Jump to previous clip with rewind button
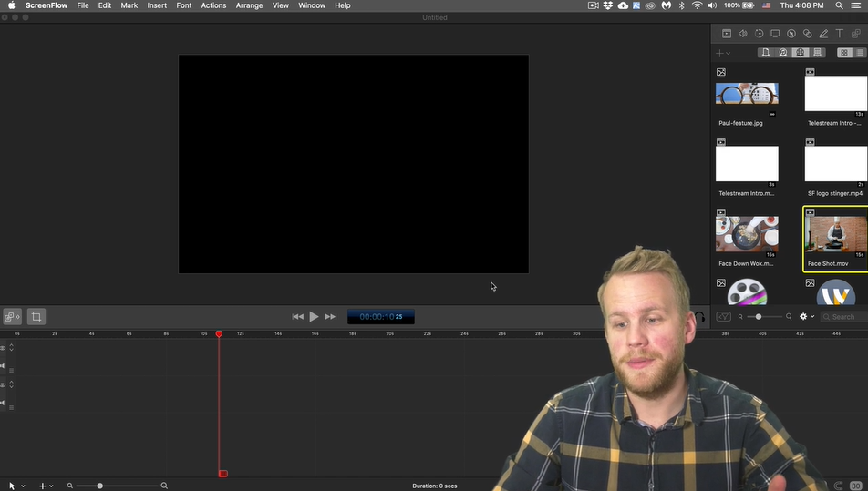The height and width of the screenshot is (491, 868). click(297, 317)
